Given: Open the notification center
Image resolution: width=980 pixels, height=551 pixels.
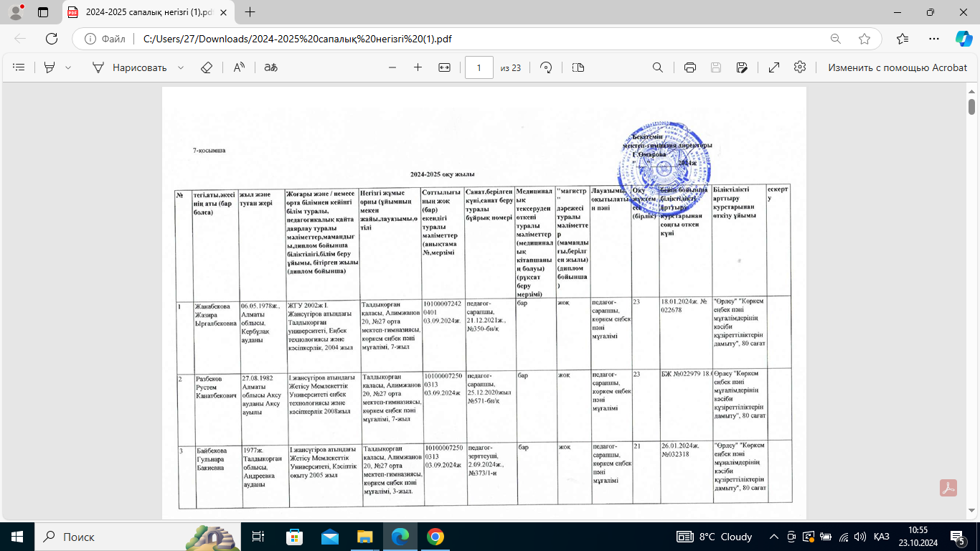Looking at the screenshot, I should pos(959,537).
